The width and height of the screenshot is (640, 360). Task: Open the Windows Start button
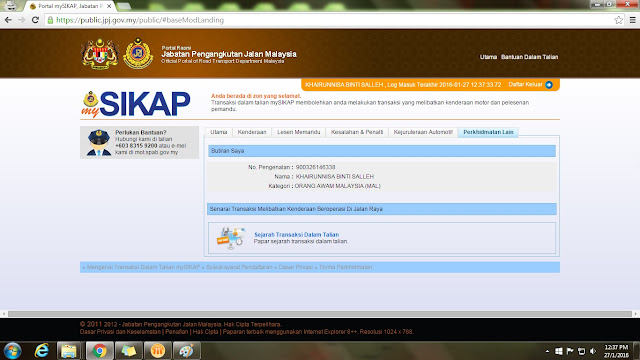13,351
